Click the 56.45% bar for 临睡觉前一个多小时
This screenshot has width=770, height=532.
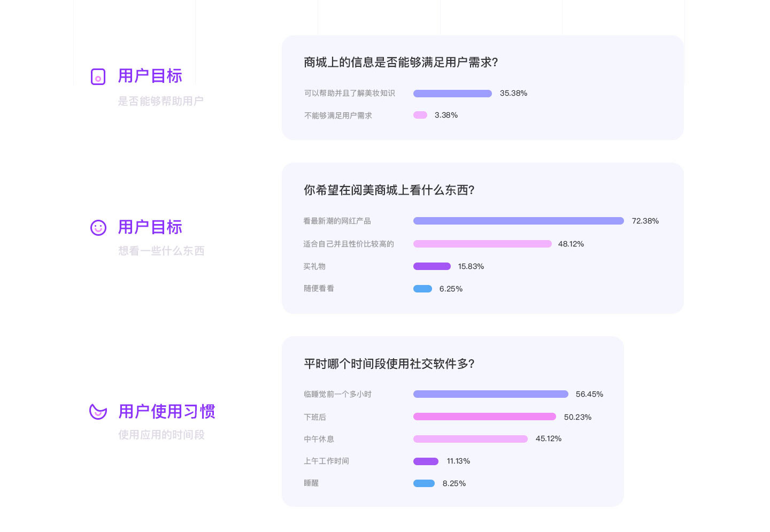(x=491, y=394)
